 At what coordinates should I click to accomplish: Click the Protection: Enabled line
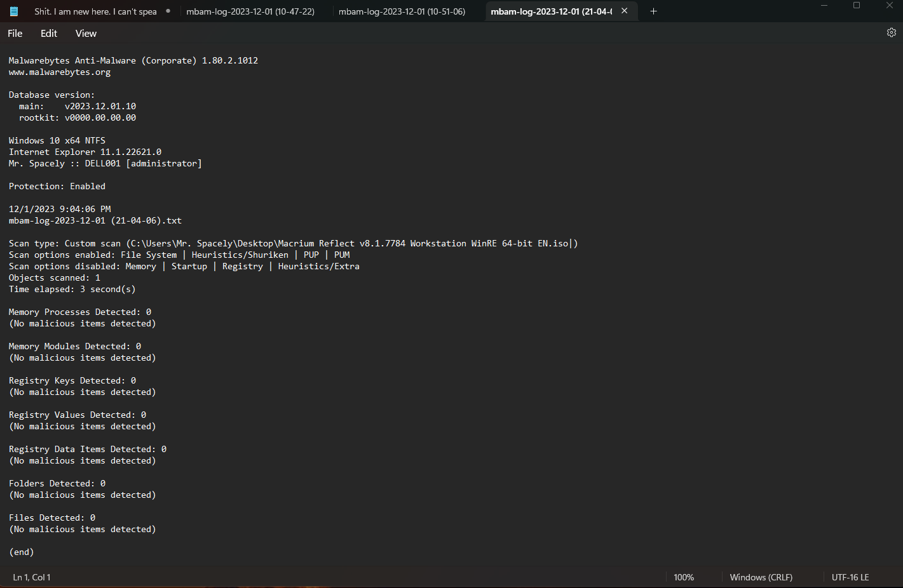[57, 187]
